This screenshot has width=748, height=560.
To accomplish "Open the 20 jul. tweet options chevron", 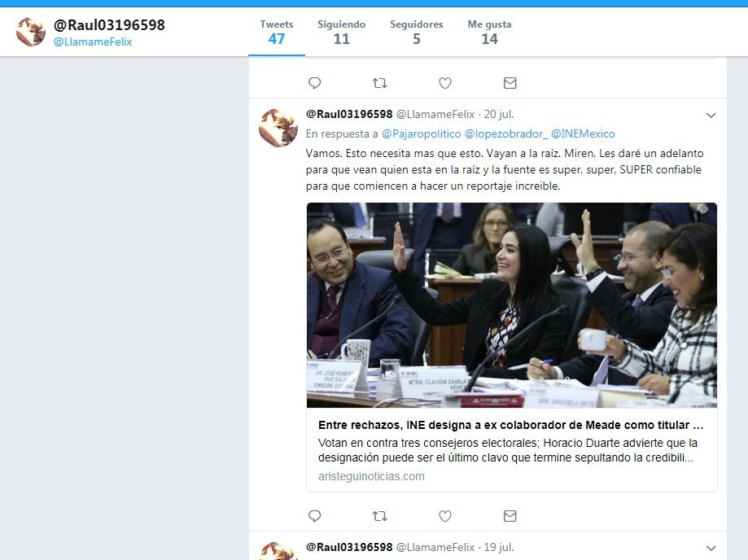I will point(711,115).
